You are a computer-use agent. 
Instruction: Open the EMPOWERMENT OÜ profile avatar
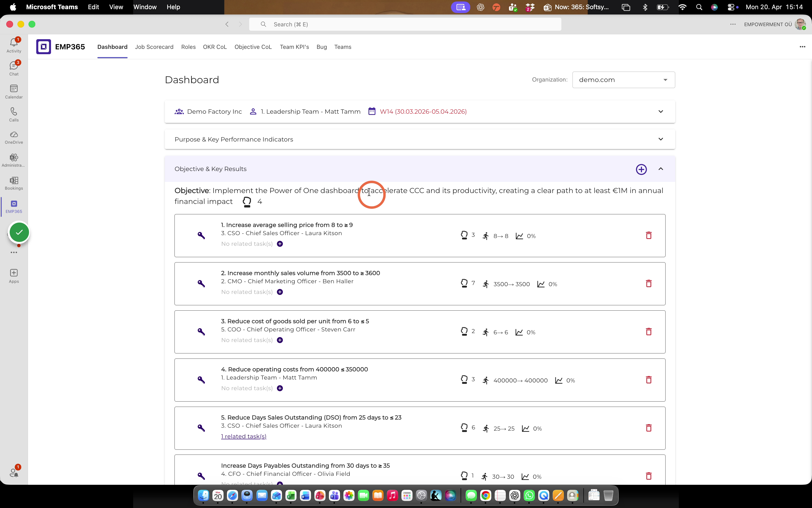[x=800, y=24]
